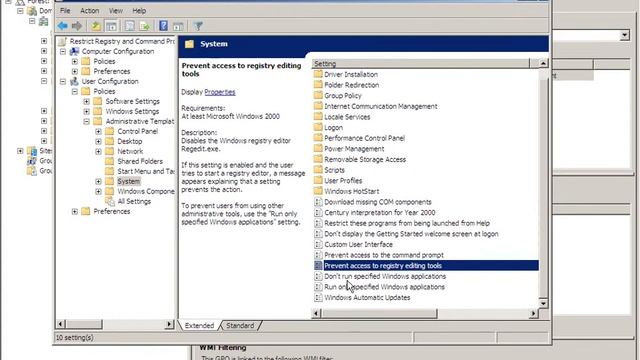Click the Windows HotStart folder icon
Viewport: 640px width, 360px height.
point(318,191)
